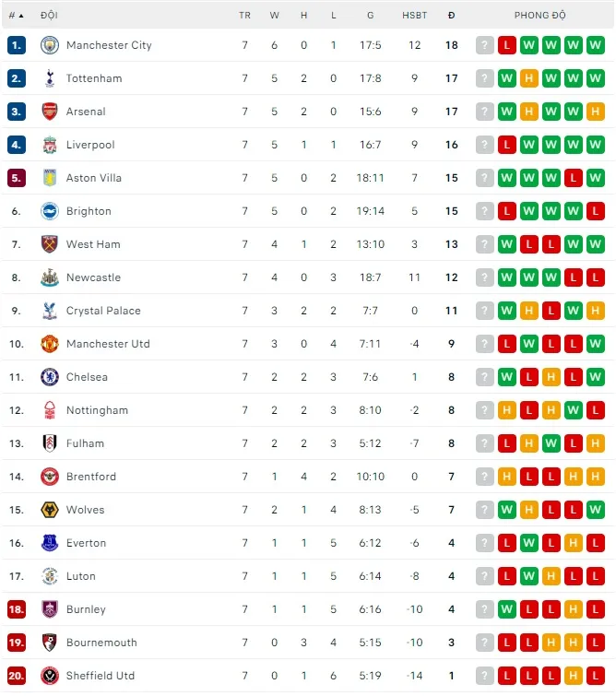
Task: Sort standings by HSBT goal difference header
Action: coord(414,16)
